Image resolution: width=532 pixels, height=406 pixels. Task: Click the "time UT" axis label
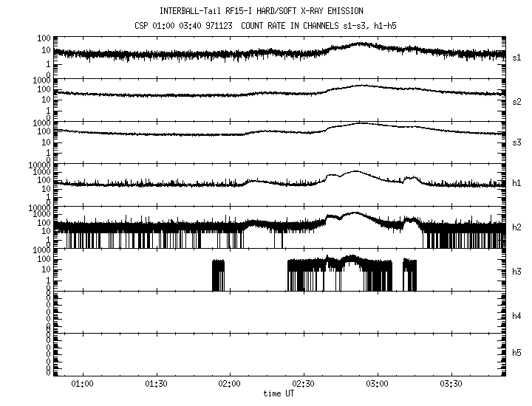click(x=282, y=394)
